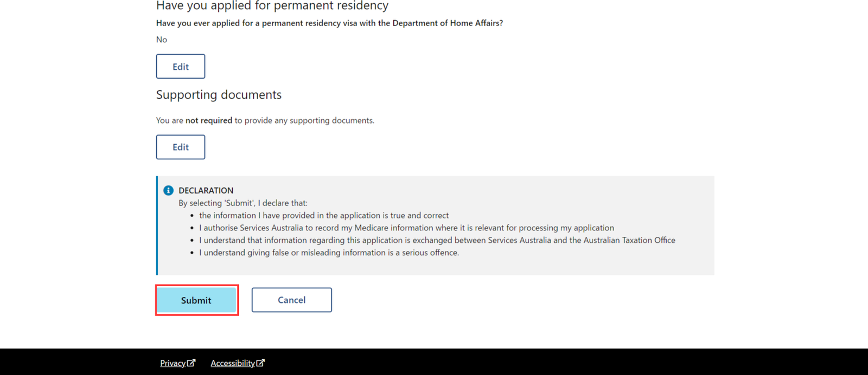Cancel the application

click(x=292, y=300)
